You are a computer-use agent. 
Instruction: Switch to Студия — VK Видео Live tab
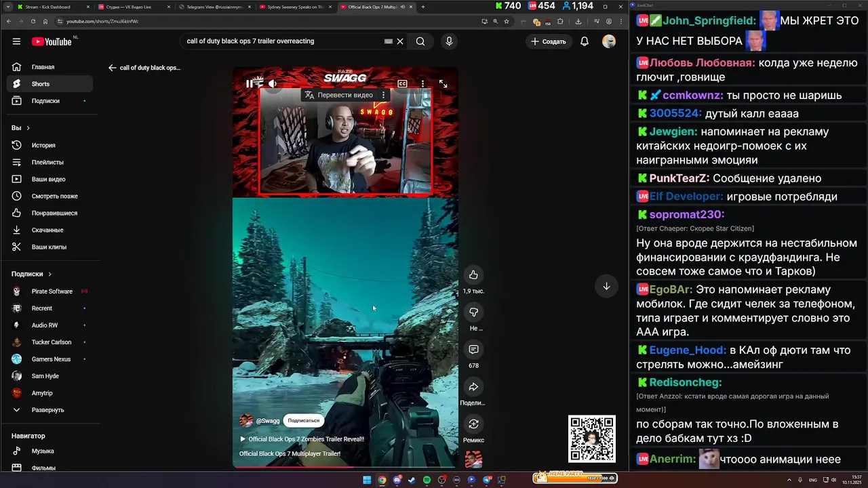pyautogui.click(x=133, y=7)
